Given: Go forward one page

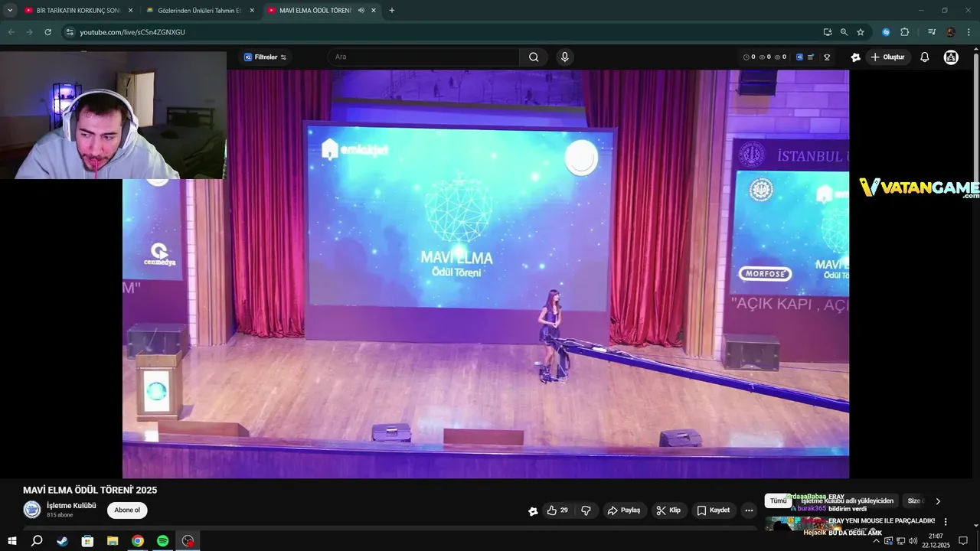Looking at the screenshot, I should (30, 32).
